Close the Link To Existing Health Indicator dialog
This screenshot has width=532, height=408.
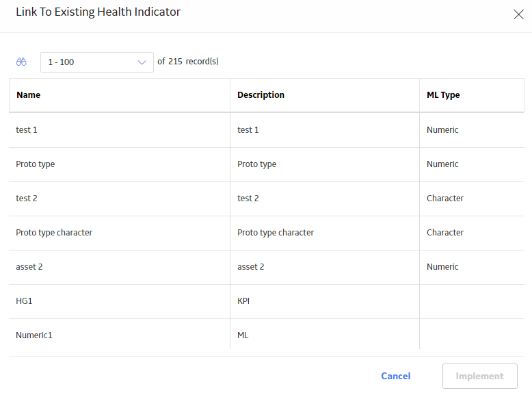pos(518,14)
